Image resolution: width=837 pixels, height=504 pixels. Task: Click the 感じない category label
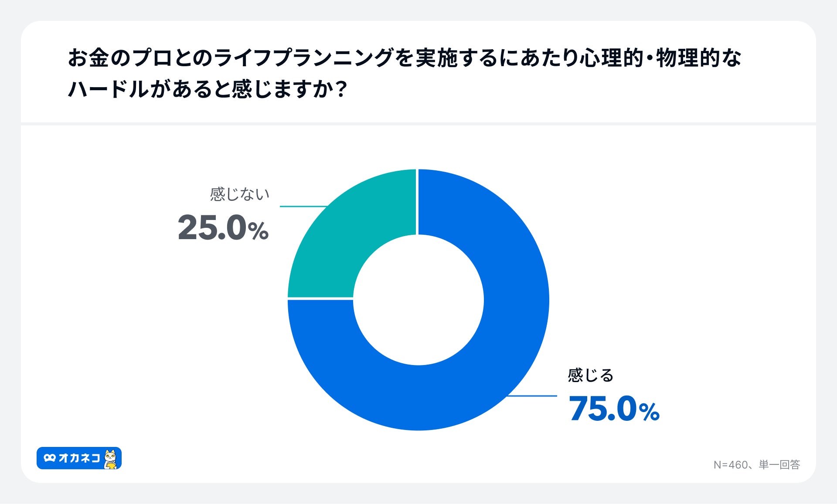(x=239, y=194)
